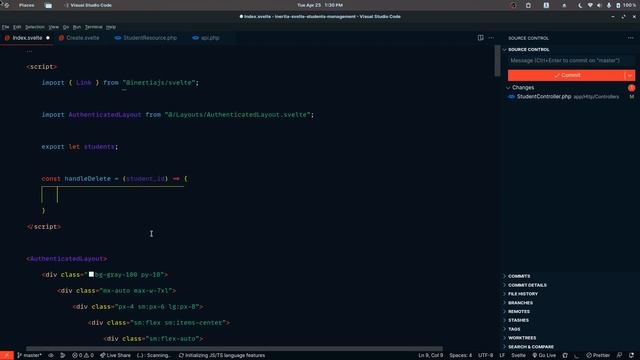
Task: Open the Selection menu
Action: 35,27
